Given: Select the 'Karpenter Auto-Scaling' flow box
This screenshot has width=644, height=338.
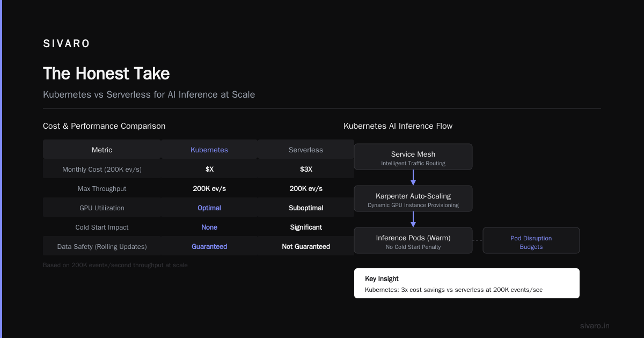Looking at the screenshot, I should (413, 199).
